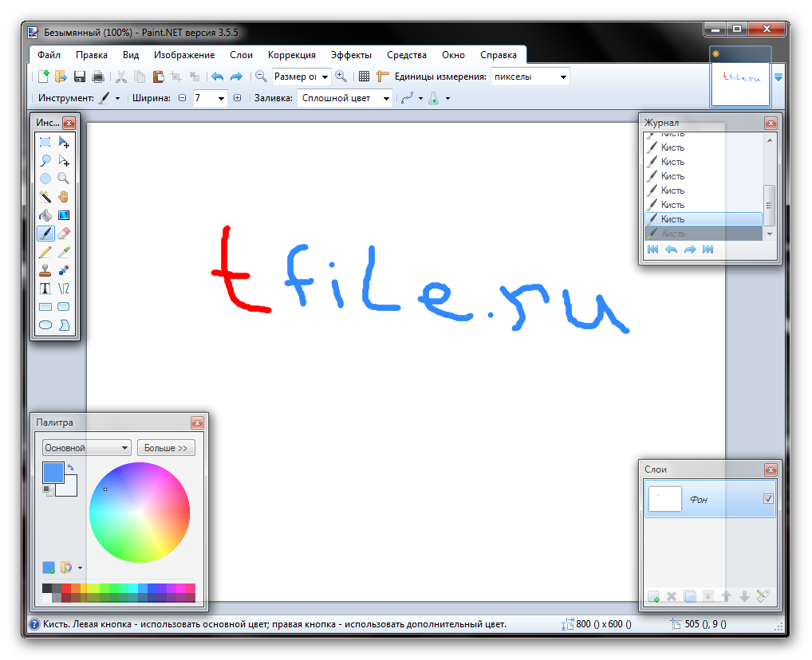Image resolution: width=812 pixels, height=660 pixels.
Task: Select the Recolor tool
Action: tap(64, 270)
